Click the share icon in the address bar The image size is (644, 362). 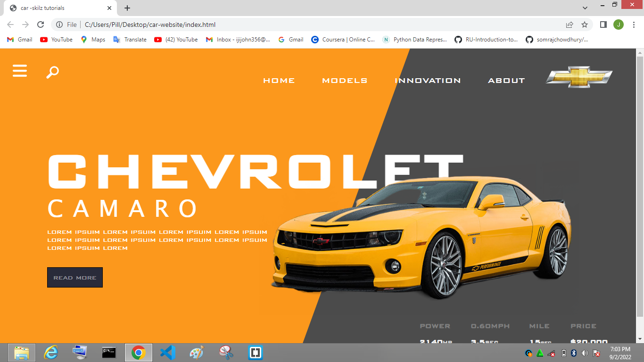pos(569,24)
